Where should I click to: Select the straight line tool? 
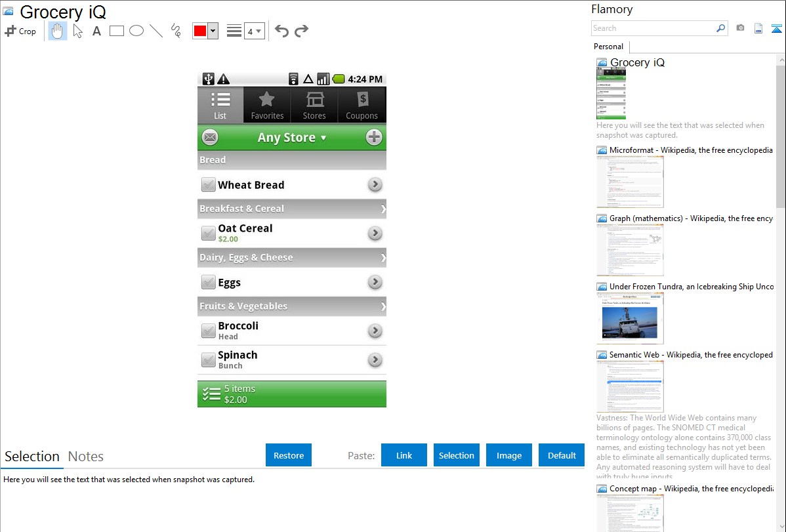coord(156,31)
